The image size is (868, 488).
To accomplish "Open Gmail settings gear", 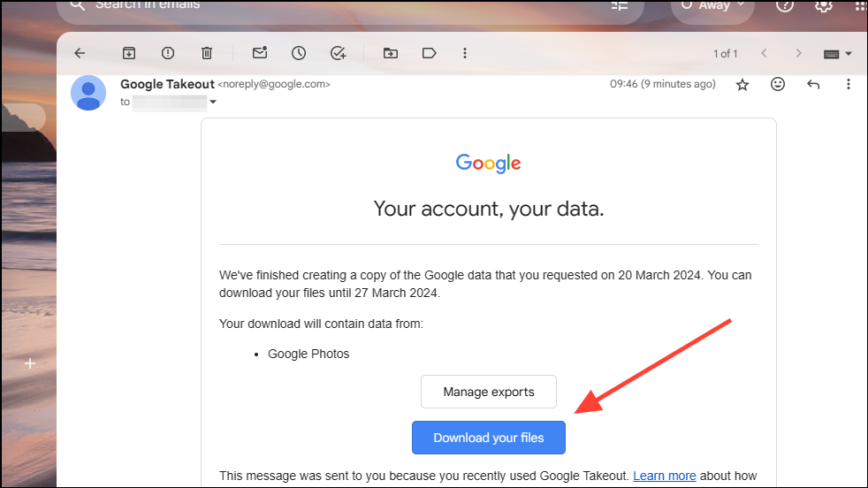I will [824, 5].
